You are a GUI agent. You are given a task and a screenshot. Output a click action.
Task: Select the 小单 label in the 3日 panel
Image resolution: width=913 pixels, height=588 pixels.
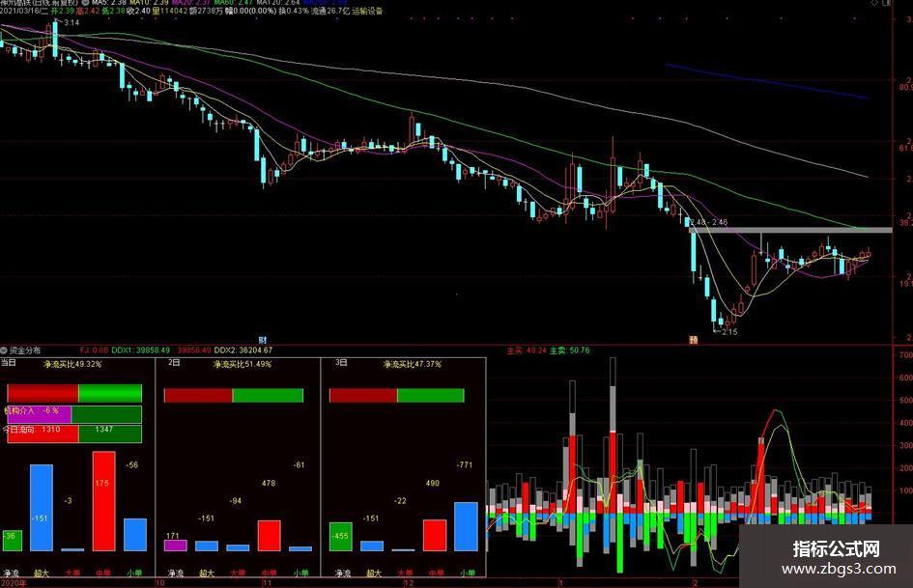click(467, 573)
